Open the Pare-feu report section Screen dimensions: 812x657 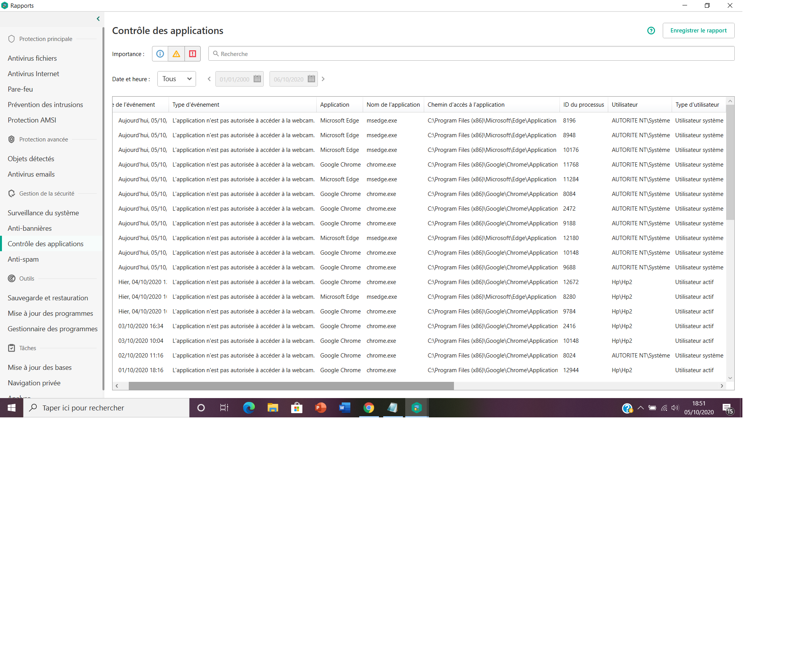point(20,89)
